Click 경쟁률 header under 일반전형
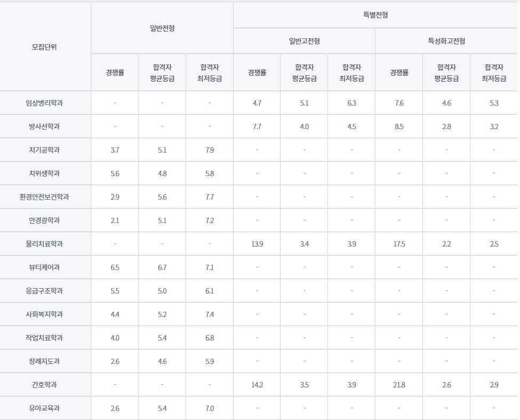 click(115, 73)
